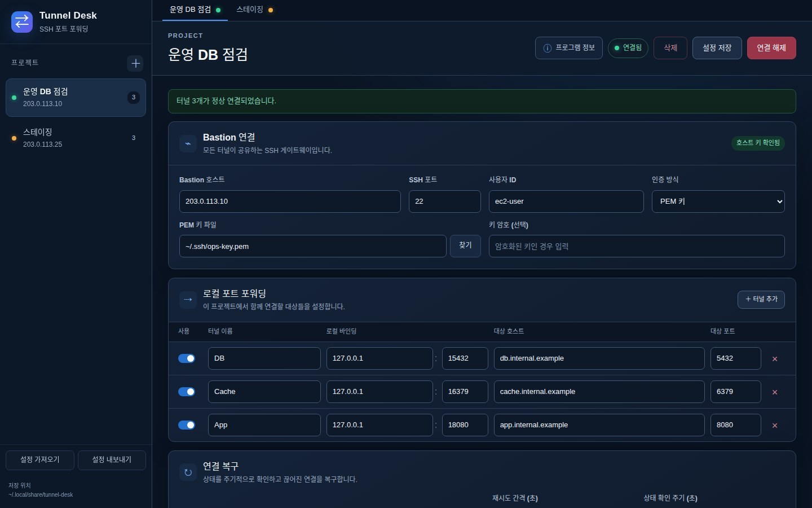
Task: Click the 터널 3개가 정상 연결되었습니다 message
Action: click(482, 101)
